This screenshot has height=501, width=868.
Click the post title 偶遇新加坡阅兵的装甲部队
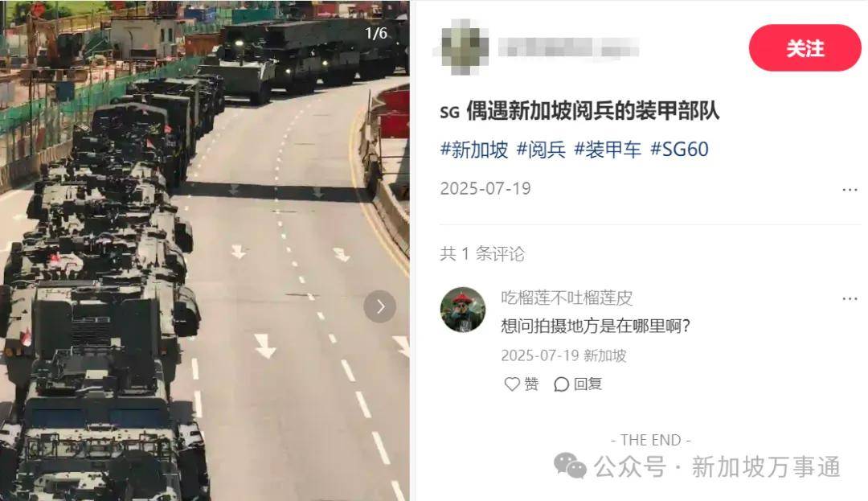click(593, 111)
